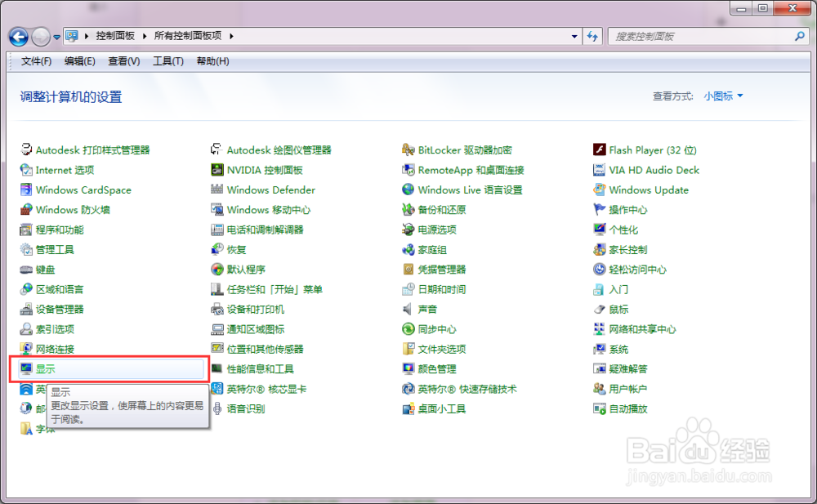Viewport: 817px width, 504px height.
Task: Open recent pages dropdown beside navigation arrows
Action: (x=57, y=37)
